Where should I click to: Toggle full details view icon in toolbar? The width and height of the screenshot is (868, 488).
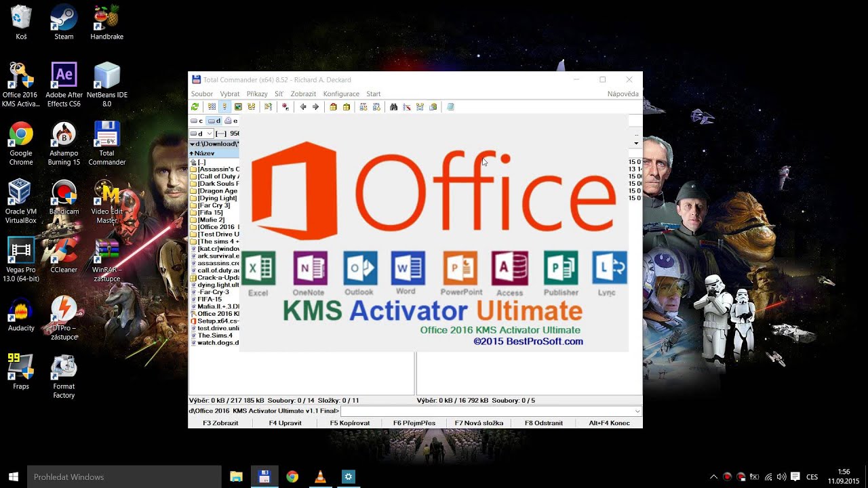[x=224, y=107]
